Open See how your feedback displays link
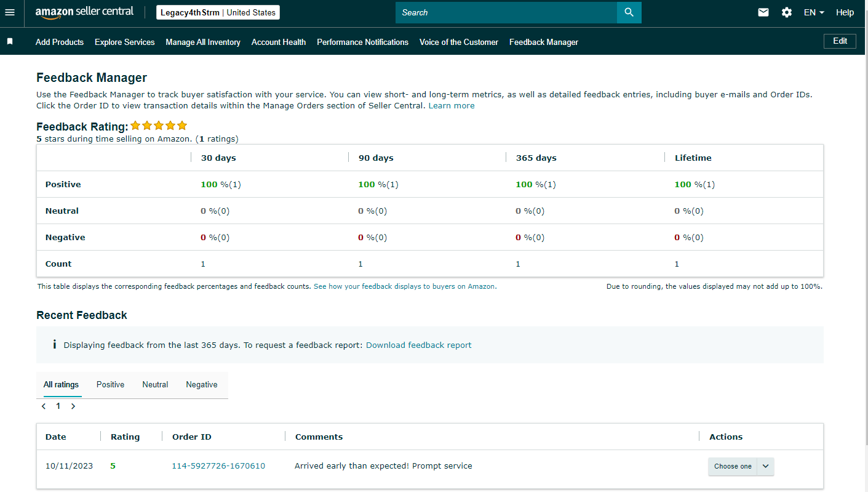The height and width of the screenshot is (492, 868). [x=405, y=286]
